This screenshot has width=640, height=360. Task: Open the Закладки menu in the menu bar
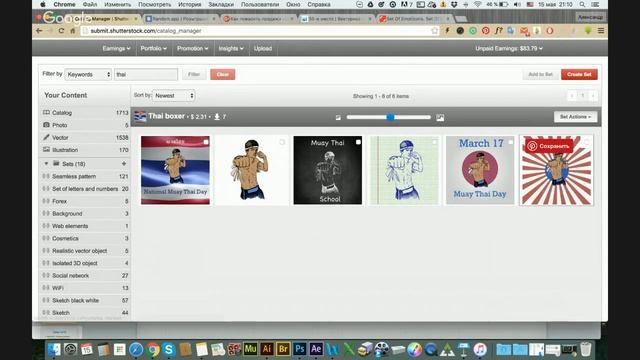[x=221, y=4]
